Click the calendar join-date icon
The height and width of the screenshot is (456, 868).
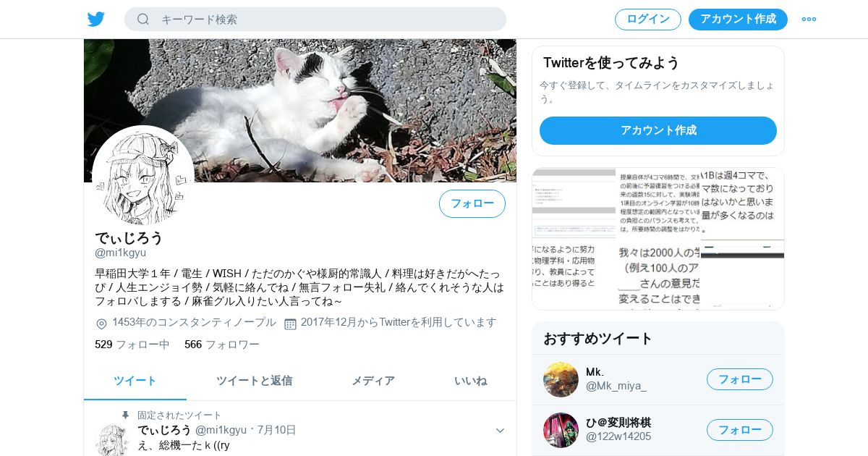tap(290, 324)
